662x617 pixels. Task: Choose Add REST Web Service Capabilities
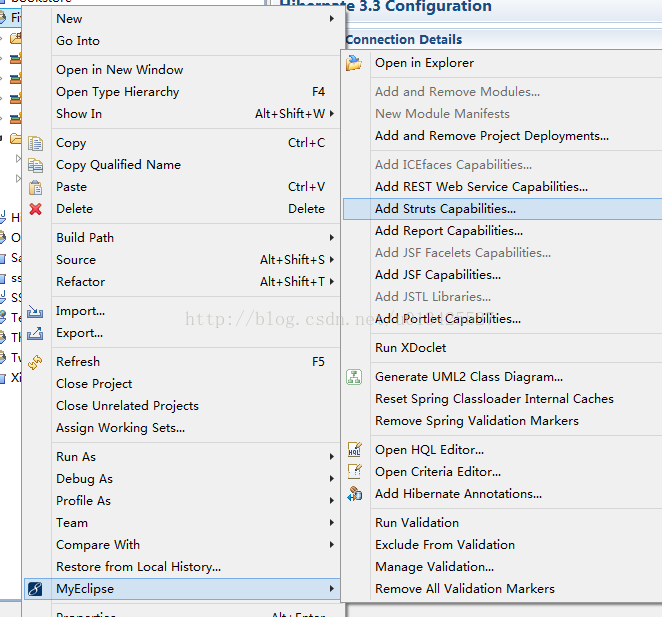(481, 187)
